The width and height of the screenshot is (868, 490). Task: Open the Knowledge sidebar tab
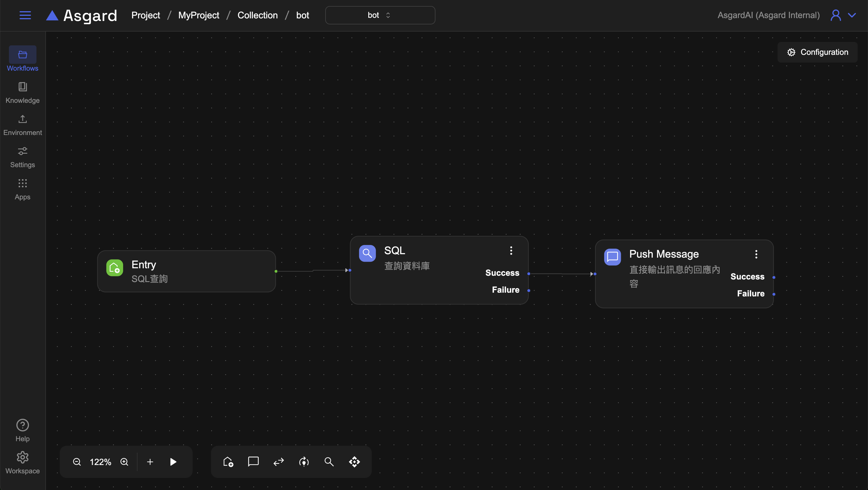[x=23, y=92]
